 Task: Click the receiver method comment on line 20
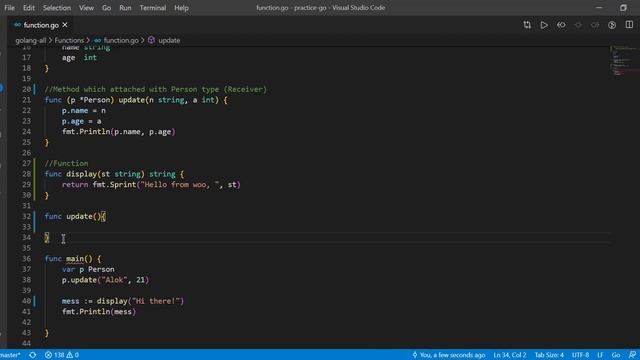coord(155,89)
